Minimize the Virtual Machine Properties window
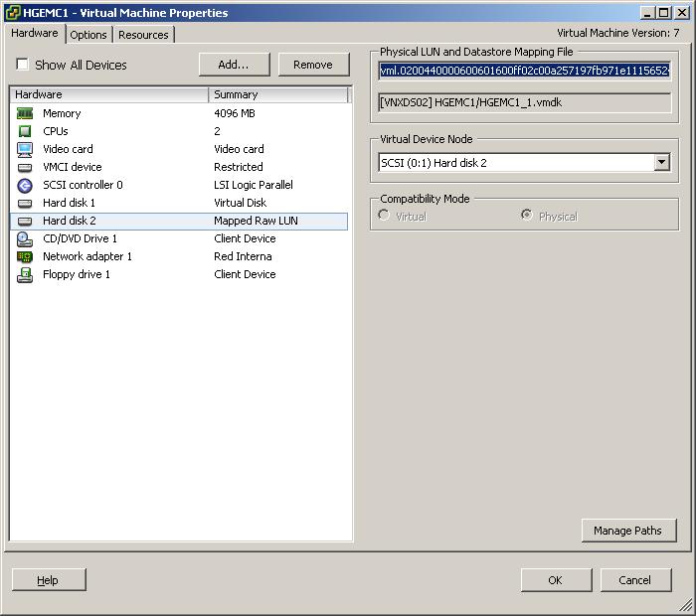The width and height of the screenshot is (696, 616). 647,12
